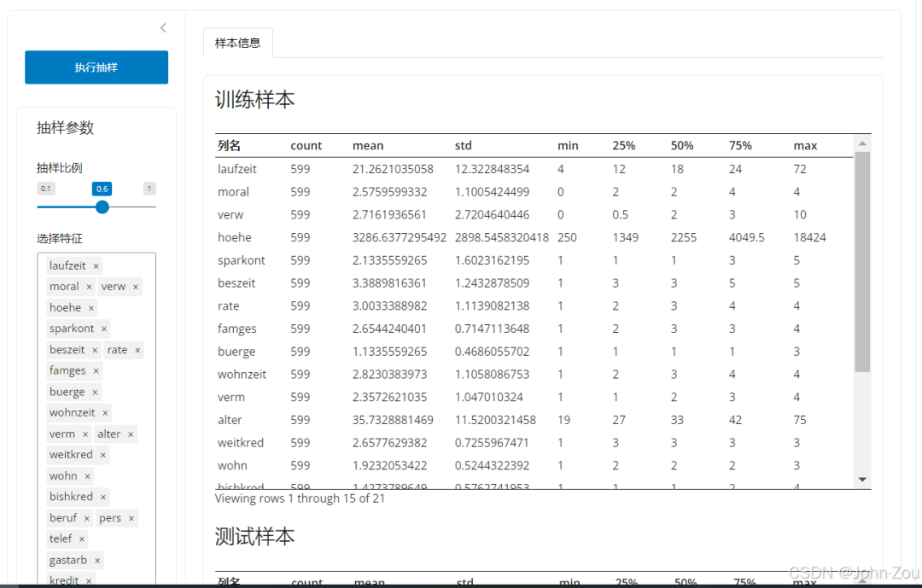The width and height of the screenshot is (922, 588).
Task: Click the 1 maximum label of the slider
Action: [149, 189]
